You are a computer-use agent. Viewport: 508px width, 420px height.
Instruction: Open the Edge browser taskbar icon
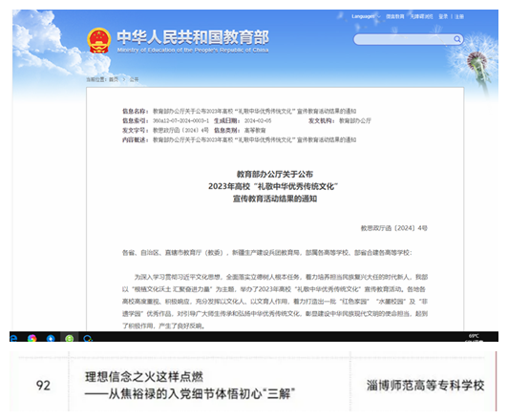tap(13, 338)
